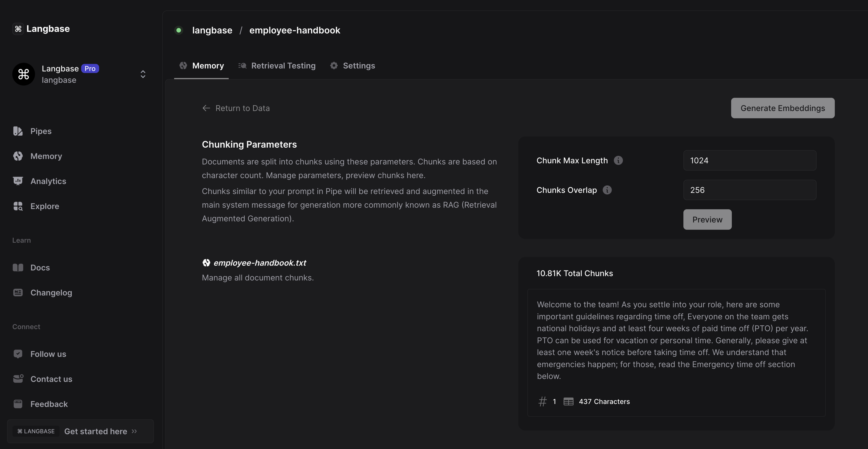Click the Chunks Overlap input field
The image size is (868, 449).
pos(749,190)
